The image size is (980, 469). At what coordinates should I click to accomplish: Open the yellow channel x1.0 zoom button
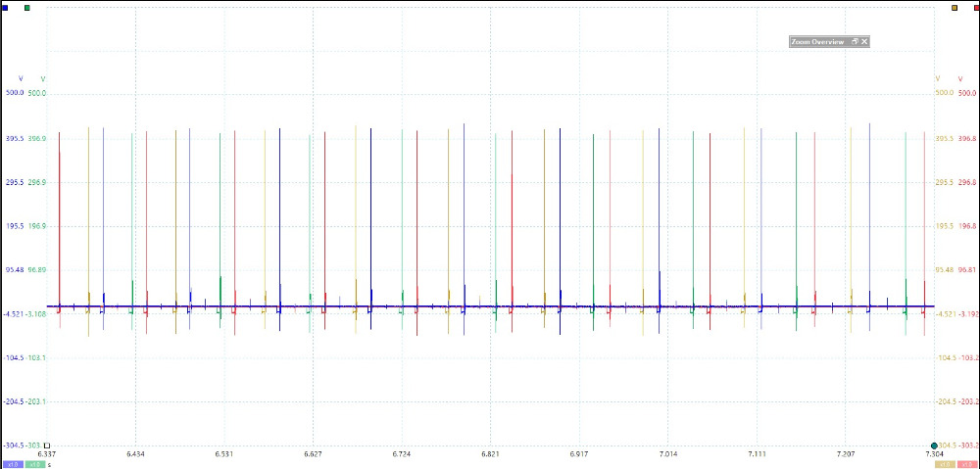point(946,464)
